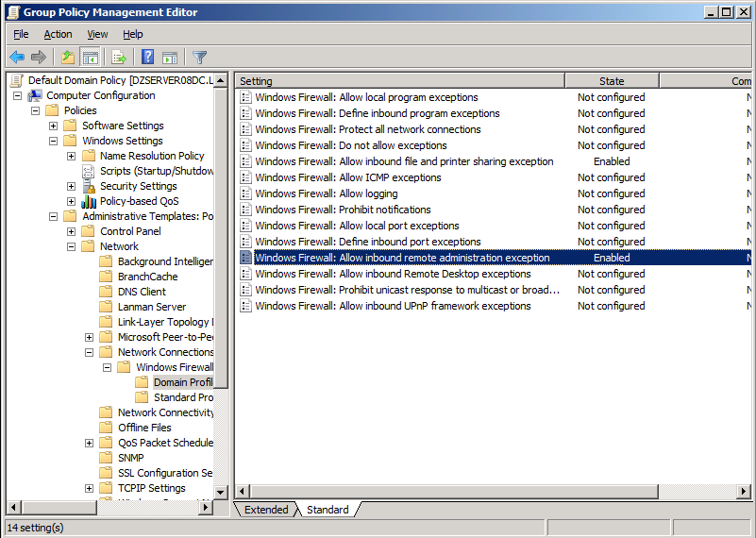The width and height of the screenshot is (756, 538).
Task: Click the Up one level folder icon
Action: coord(68,58)
